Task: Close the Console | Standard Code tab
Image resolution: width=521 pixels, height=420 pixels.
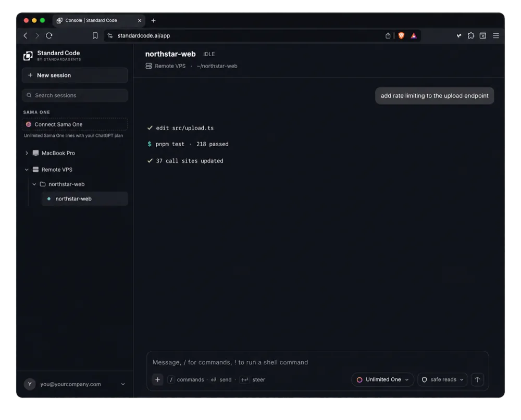Action: (x=140, y=21)
